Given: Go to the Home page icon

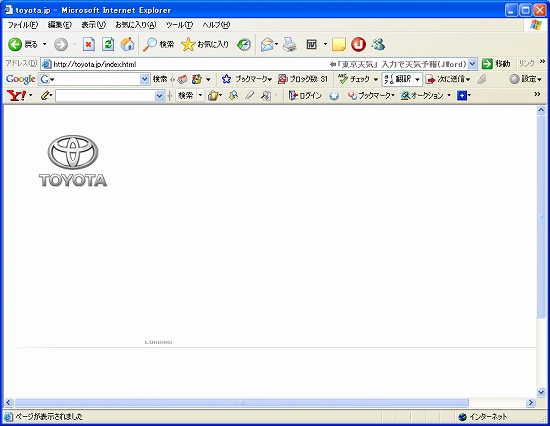Looking at the screenshot, I should (x=127, y=44).
